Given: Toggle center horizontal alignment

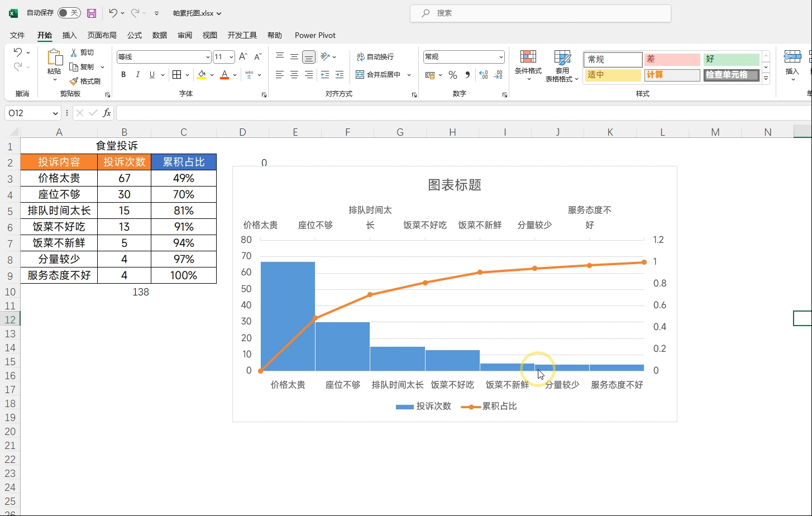Looking at the screenshot, I should coord(294,75).
